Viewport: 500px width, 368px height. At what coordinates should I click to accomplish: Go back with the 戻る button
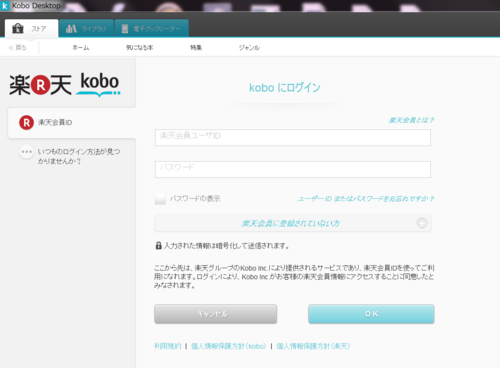click(x=17, y=48)
